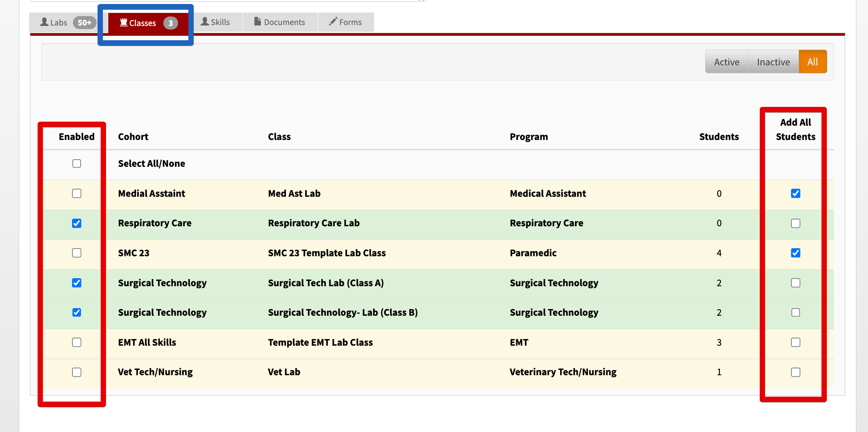Check Add All Students for Surgical Technology- Lab (Class B)

[796, 312]
